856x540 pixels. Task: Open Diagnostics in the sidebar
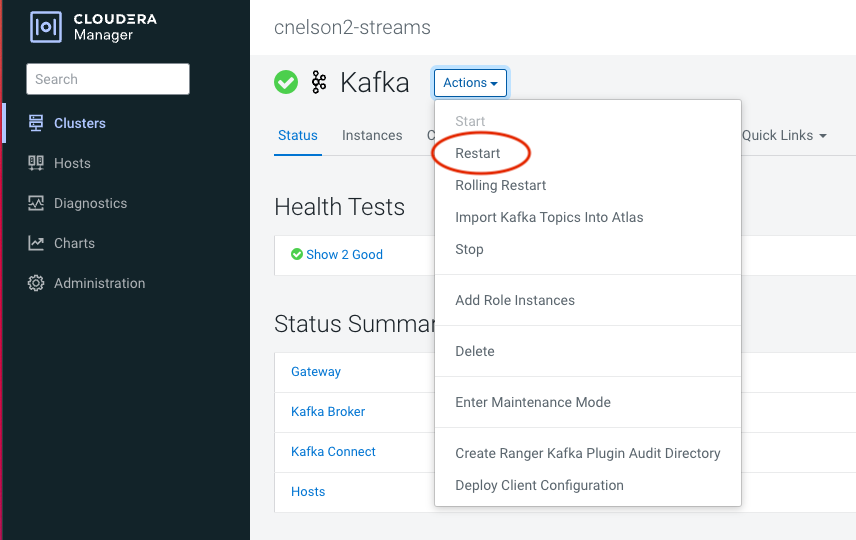(x=90, y=203)
